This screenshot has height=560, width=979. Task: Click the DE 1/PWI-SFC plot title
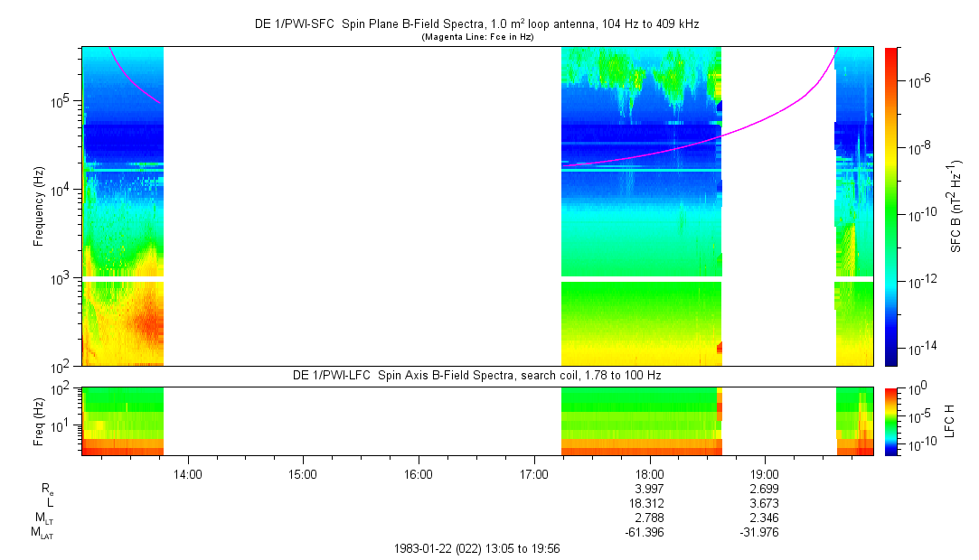pos(476,25)
